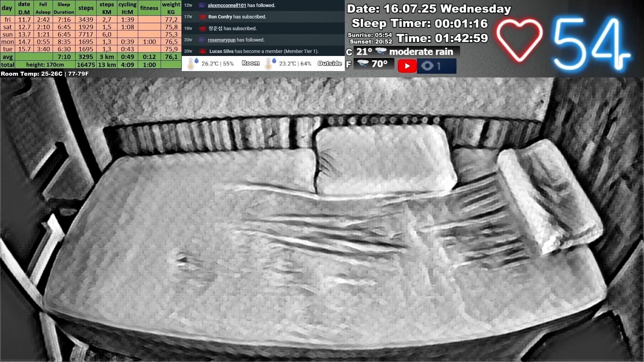Screen dimensions: 644x362
Task: Click the neon heart rate number 54
Action: (592, 44)
